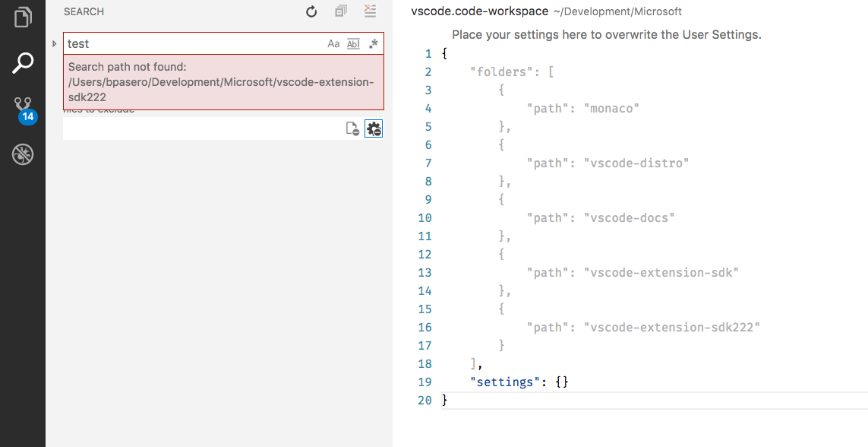The width and height of the screenshot is (868, 447).
Task: Click the SEARCH panel title
Action: 84,11
